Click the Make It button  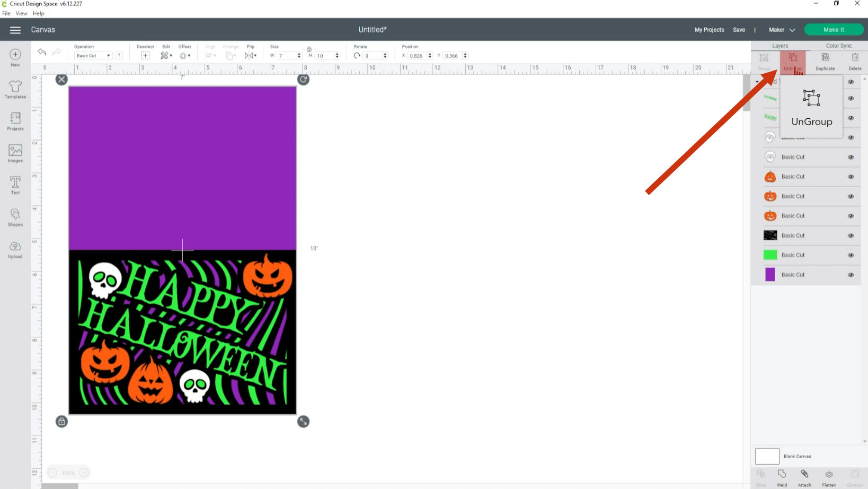[x=834, y=30]
